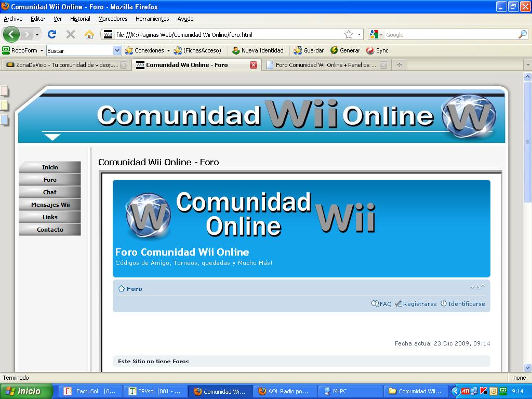Click the RoboForm Guardar button
This screenshot has width=532, height=399.
pos(309,50)
